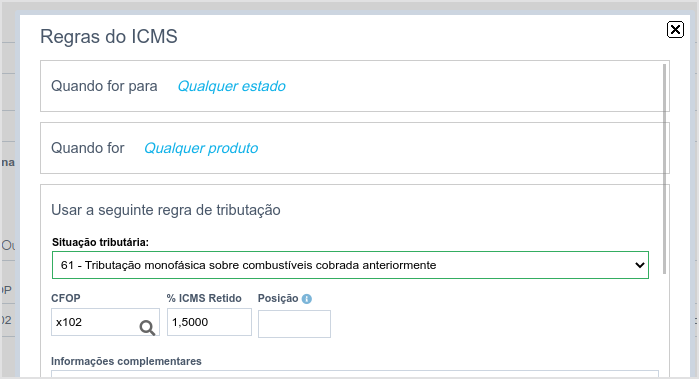Image resolution: width=699 pixels, height=379 pixels.
Task: Close the Regras do ICMS dialog
Action: tap(675, 29)
